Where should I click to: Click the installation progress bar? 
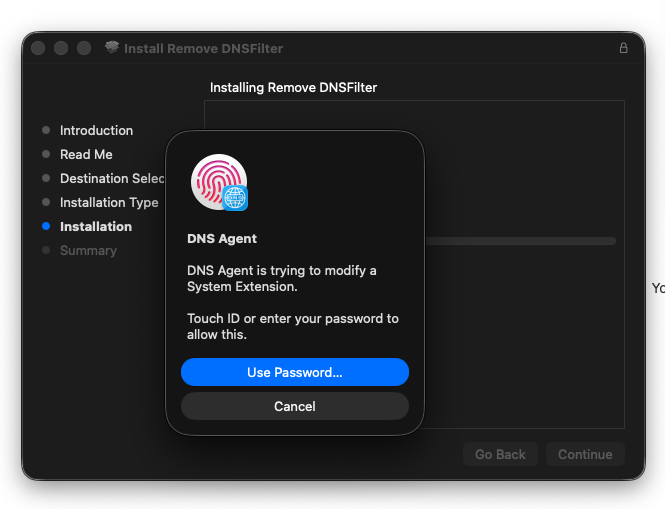coord(520,241)
